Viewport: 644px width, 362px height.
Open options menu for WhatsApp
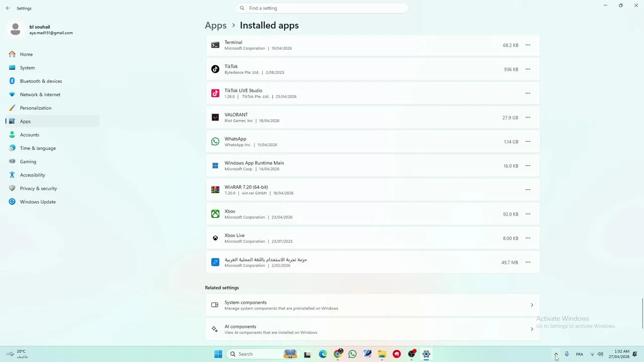tap(528, 142)
